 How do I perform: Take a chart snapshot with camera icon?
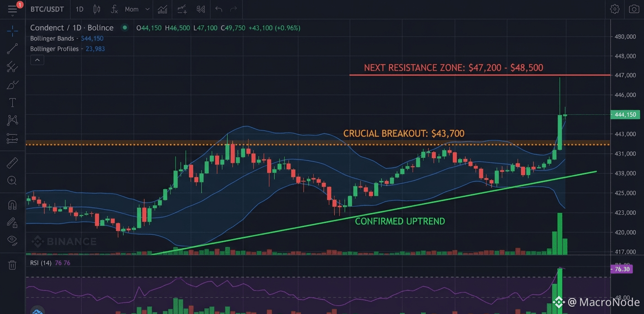coord(634,9)
